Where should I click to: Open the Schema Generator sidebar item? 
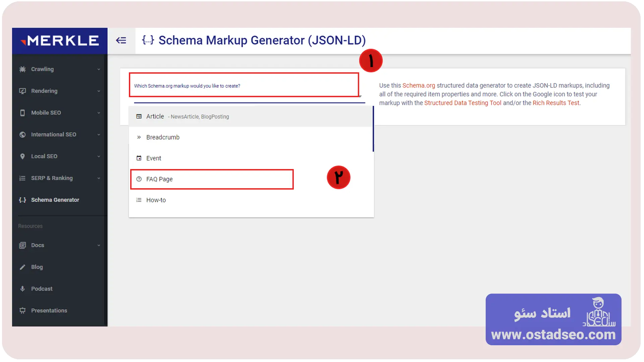[x=60, y=200]
